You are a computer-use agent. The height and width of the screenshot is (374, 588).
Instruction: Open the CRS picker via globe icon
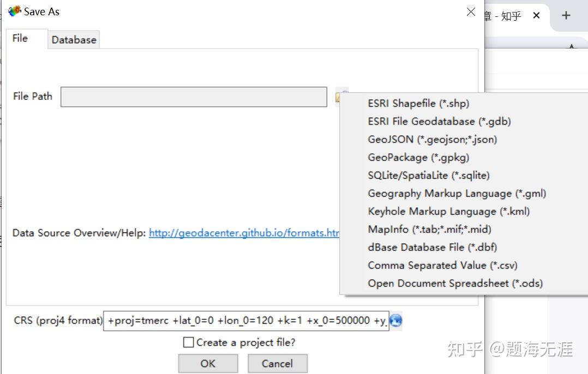point(395,321)
